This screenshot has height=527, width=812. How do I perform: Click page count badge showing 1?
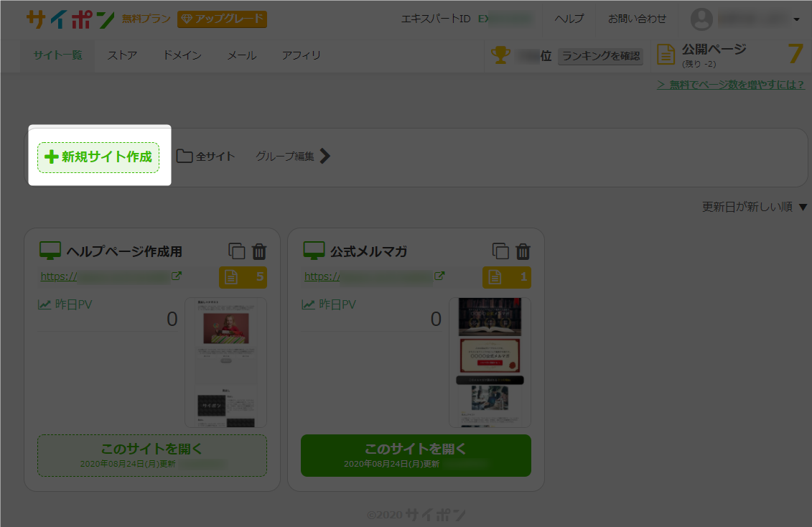click(x=507, y=277)
